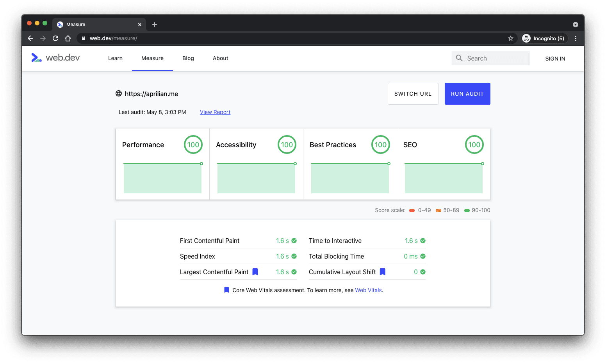Viewport: 606px width, 364px height.
Task: Click the Cumulative Layout Shift green checkmark
Action: pyautogui.click(x=423, y=272)
